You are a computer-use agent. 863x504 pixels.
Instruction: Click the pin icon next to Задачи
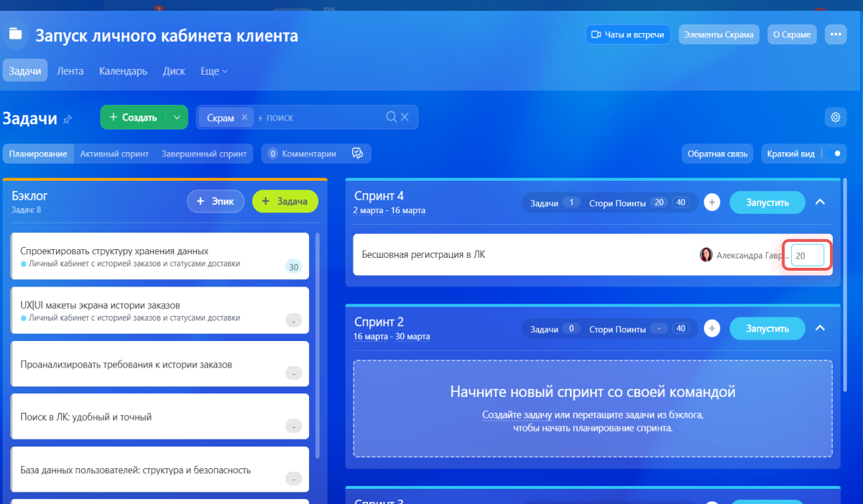(68, 119)
